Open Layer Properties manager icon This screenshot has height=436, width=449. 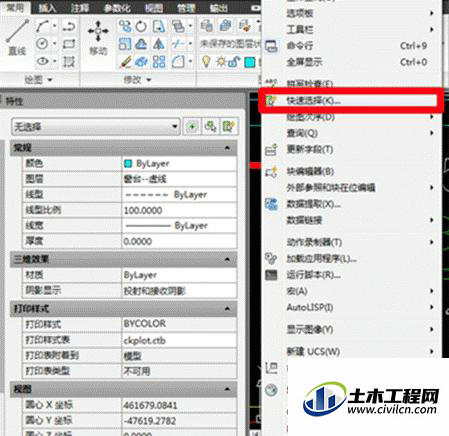207,26
